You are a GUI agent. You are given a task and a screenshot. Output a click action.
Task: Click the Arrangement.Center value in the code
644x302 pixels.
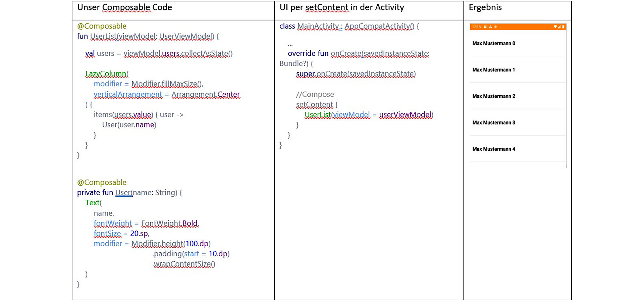(206, 94)
